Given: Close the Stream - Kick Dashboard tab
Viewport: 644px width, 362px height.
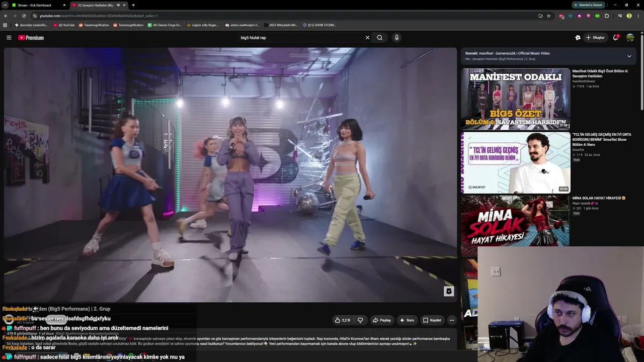Looking at the screenshot, I should [x=64, y=5].
